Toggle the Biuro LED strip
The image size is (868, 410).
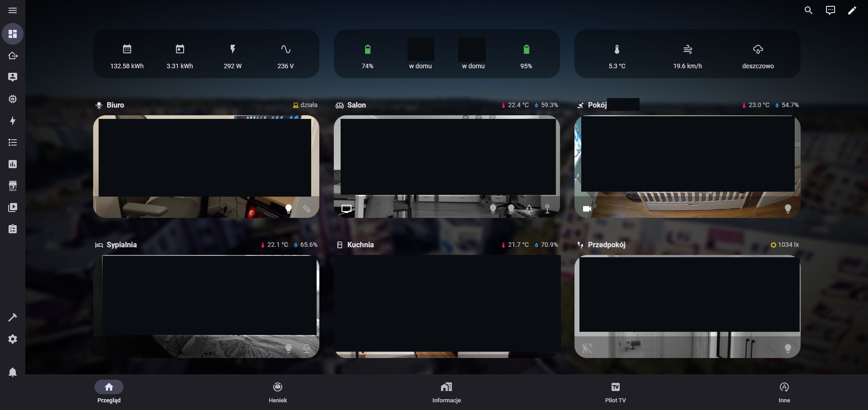pos(307,208)
